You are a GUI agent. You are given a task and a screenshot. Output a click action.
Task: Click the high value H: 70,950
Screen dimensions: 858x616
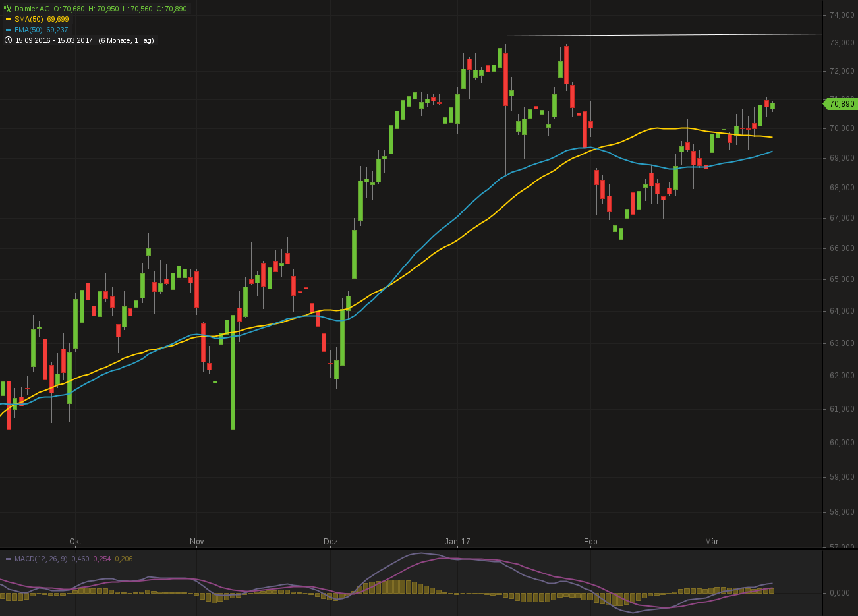[103, 9]
